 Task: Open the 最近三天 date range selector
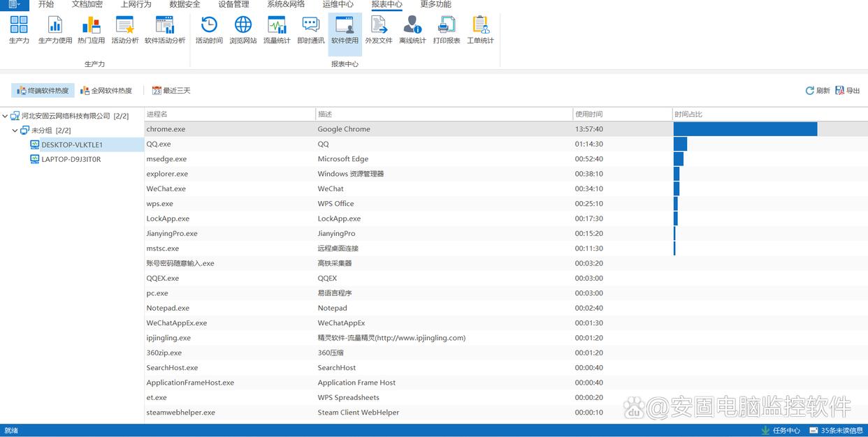pyautogui.click(x=171, y=91)
